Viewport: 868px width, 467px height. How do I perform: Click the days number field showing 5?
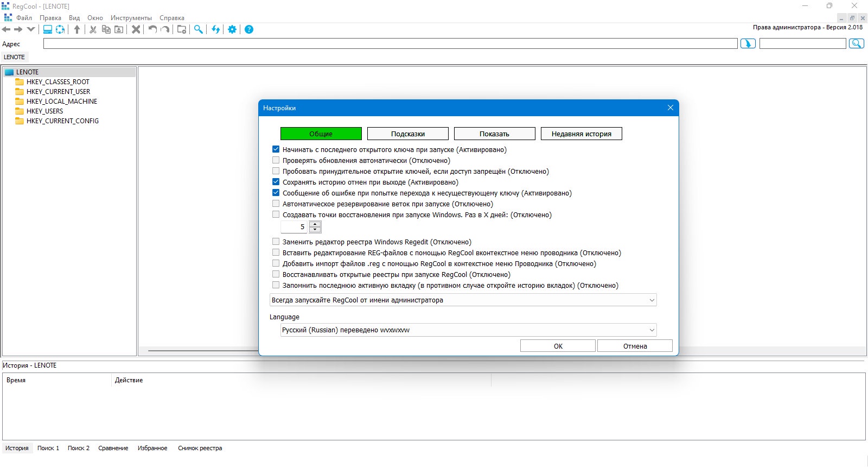294,227
